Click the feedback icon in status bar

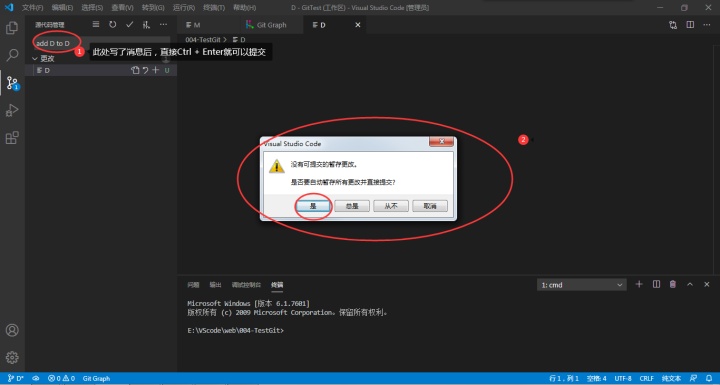[693, 379]
